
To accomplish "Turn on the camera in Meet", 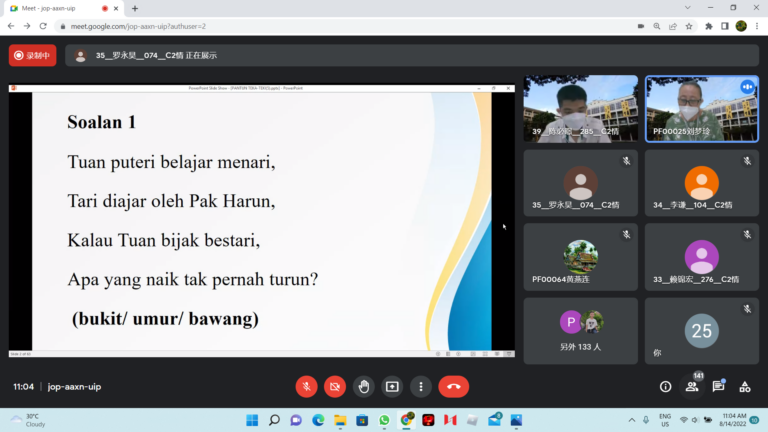I will click(335, 386).
